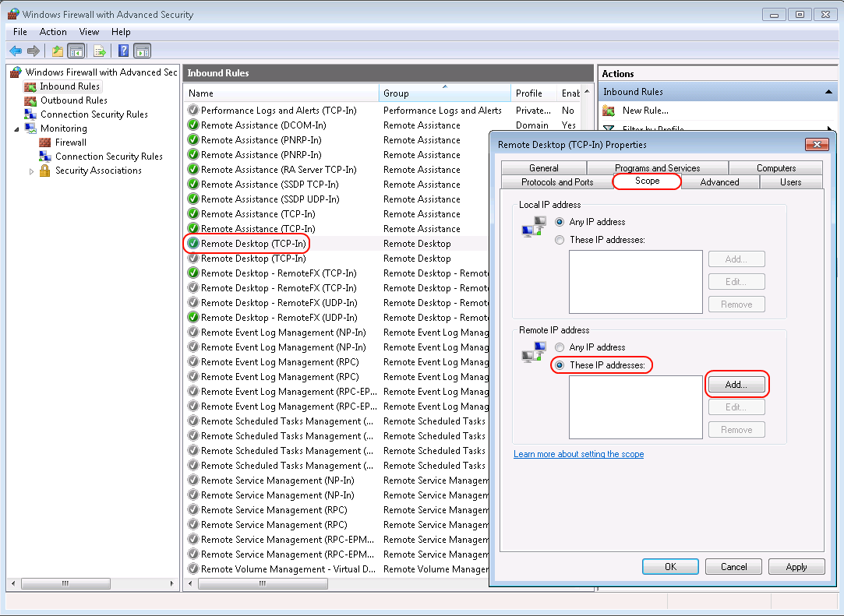Toggle Show/Hide Console Tree toolbar icon
This screenshot has height=616, width=844.
(x=76, y=51)
